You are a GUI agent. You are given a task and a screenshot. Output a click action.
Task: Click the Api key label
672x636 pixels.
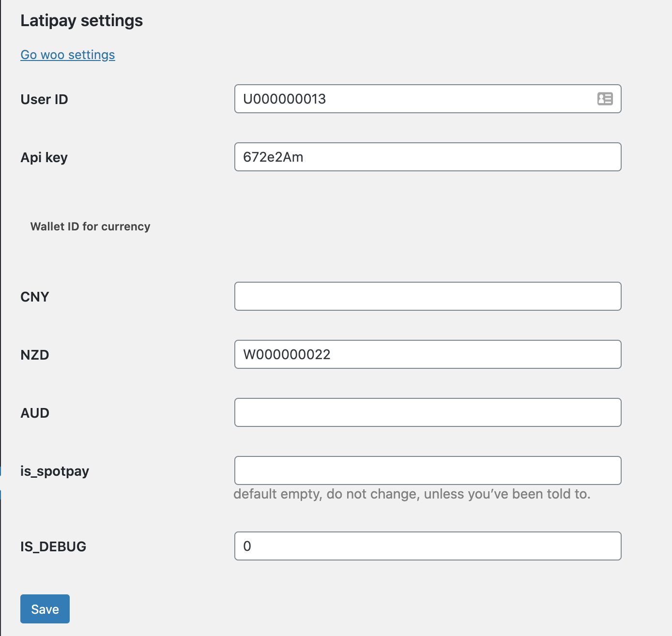pyautogui.click(x=44, y=158)
